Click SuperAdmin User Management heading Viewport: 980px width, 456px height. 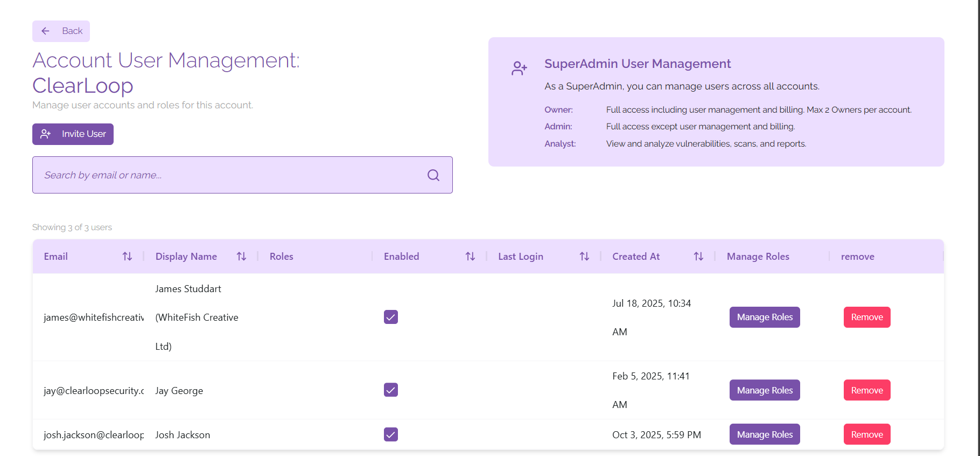(638, 64)
